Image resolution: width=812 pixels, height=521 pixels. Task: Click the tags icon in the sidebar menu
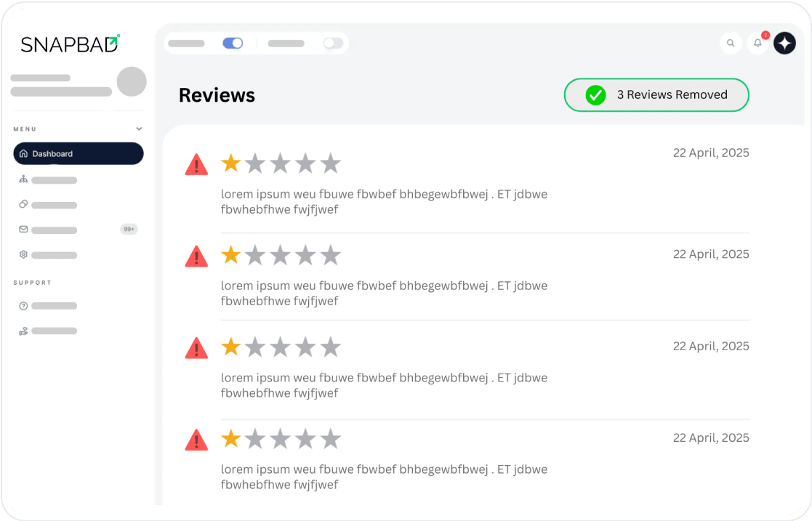[x=23, y=204]
